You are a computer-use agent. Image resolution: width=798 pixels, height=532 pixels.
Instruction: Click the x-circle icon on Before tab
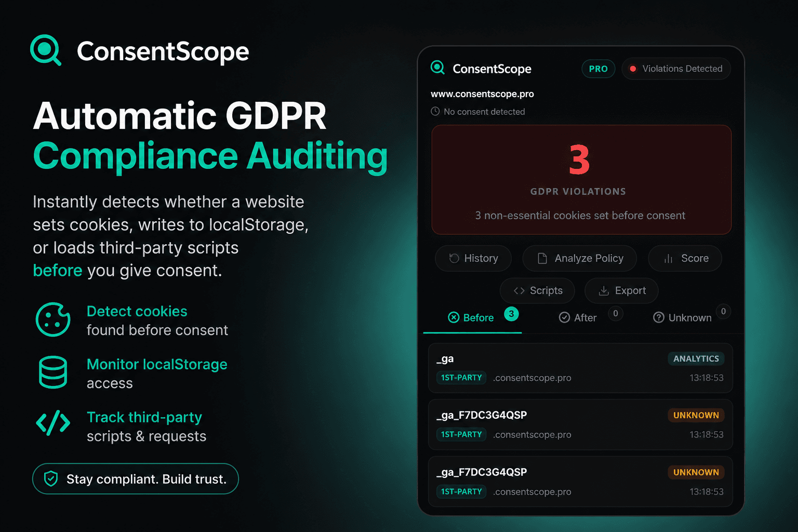coord(454,317)
